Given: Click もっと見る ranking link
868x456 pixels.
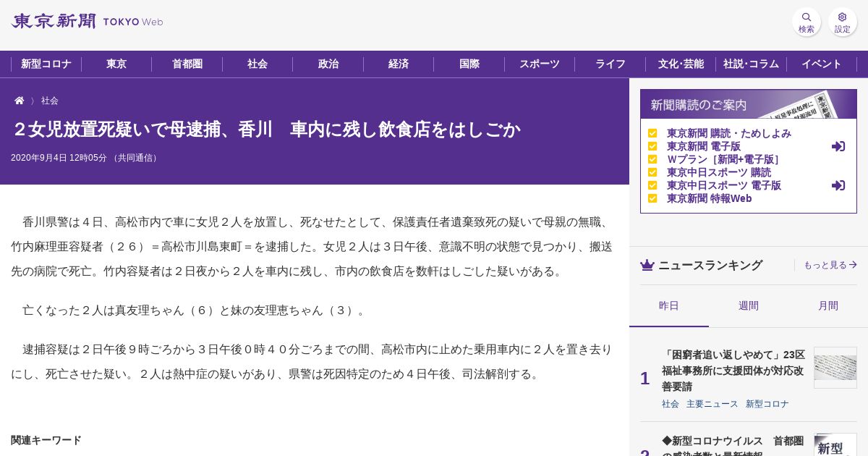Looking at the screenshot, I should pyautogui.click(x=830, y=265).
